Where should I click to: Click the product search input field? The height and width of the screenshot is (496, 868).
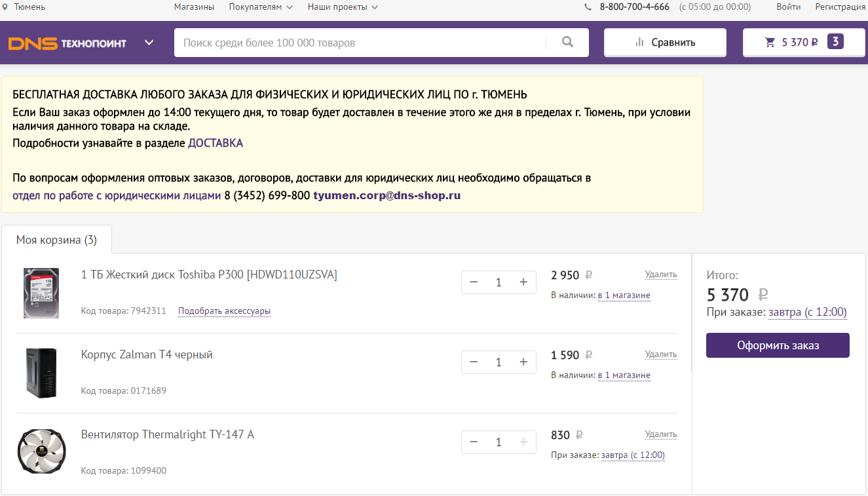pyautogui.click(x=360, y=43)
